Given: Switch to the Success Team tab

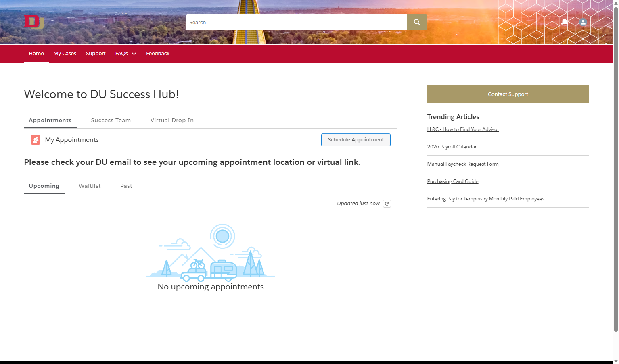Looking at the screenshot, I should click(111, 120).
